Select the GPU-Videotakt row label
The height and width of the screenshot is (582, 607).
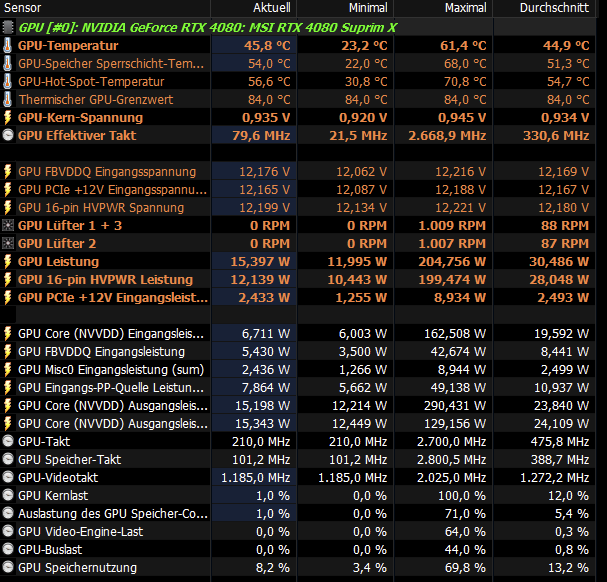click(x=58, y=477)
